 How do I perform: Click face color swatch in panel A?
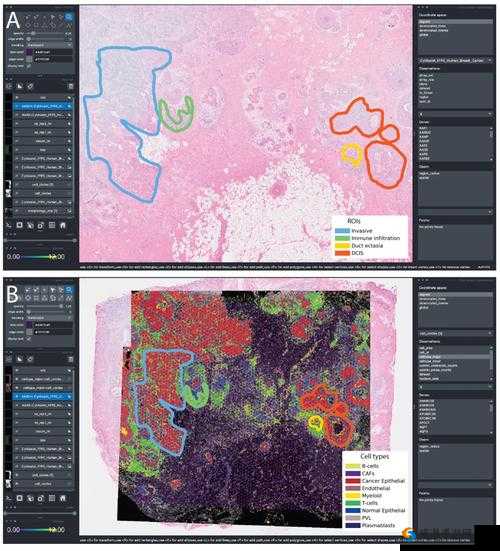[30, 52]
